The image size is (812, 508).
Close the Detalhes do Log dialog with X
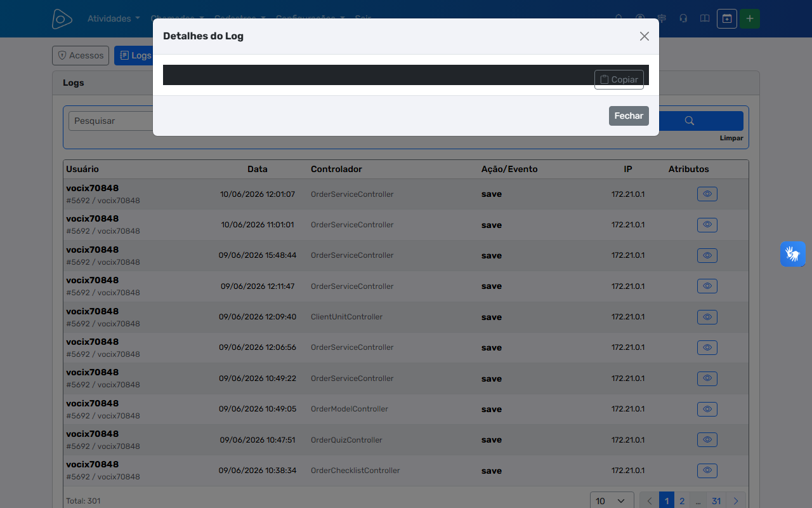pyautogui.click(x=645, y=36)
